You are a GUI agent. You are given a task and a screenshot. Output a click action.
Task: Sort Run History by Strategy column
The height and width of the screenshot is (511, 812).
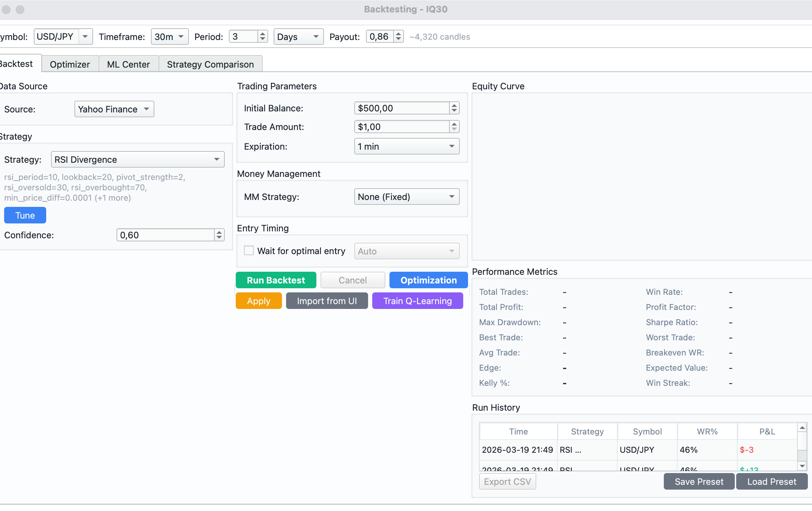[587, 432]
